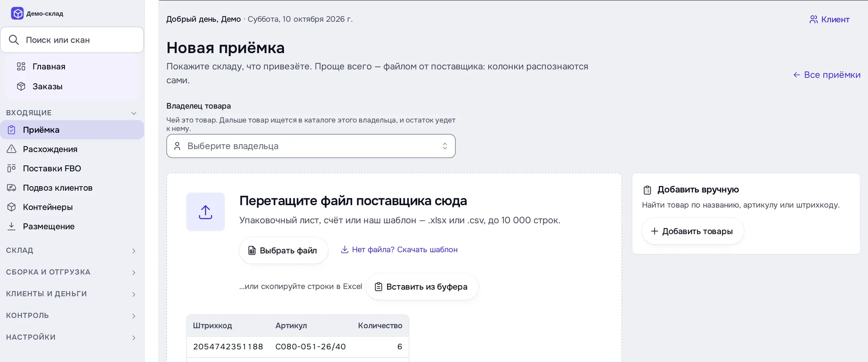Expand the НАСТРОЙКИ section
Viewport: 868px width, 362px height.
point(71,338)
